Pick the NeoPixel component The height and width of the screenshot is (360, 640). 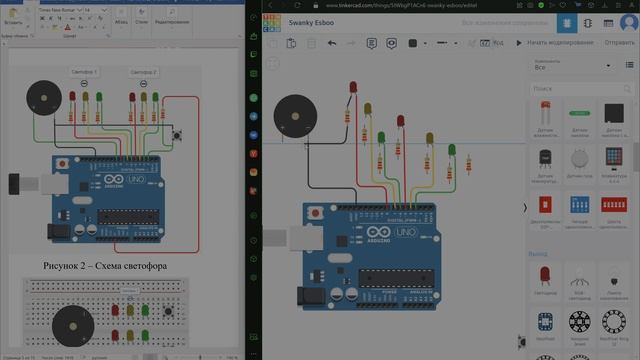[545, 326]
